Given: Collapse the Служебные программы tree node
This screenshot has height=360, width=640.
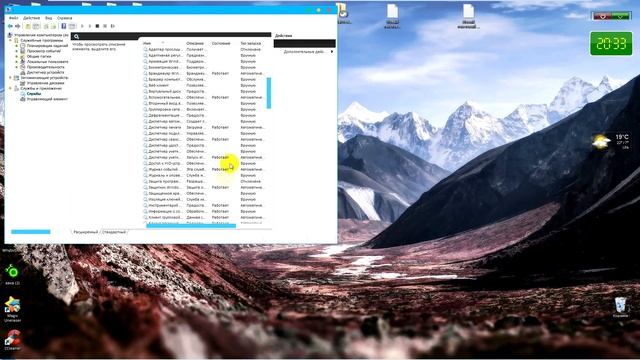Looking at the screenshot, I should pos(11,40).
